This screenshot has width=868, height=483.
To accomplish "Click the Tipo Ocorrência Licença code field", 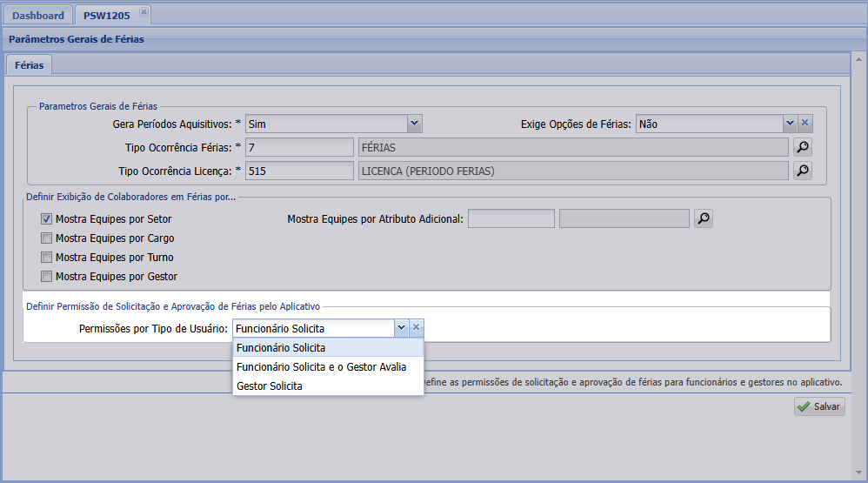I will tap(298, 171).
